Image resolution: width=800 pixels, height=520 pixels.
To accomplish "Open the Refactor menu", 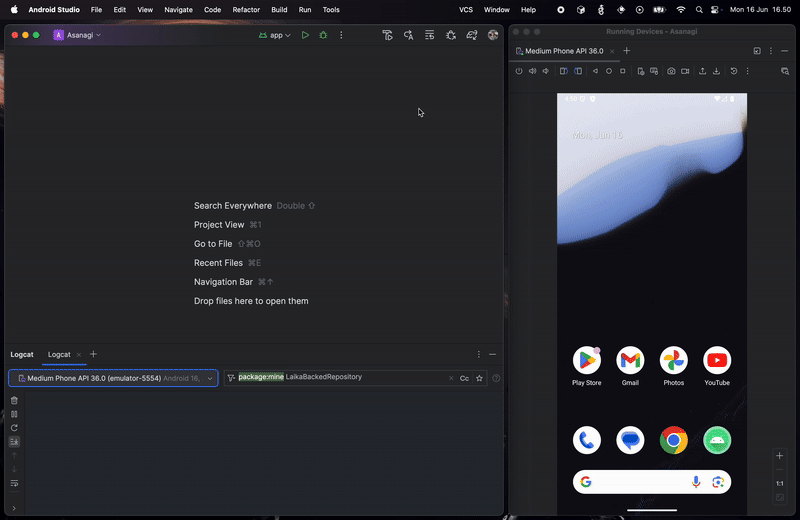I will point(246,9).
